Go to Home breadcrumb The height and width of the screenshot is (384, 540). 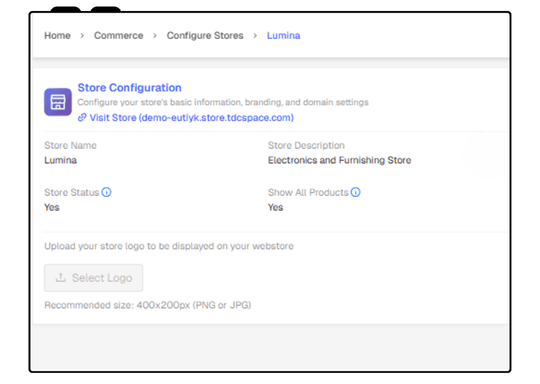[x=57, y=35]
